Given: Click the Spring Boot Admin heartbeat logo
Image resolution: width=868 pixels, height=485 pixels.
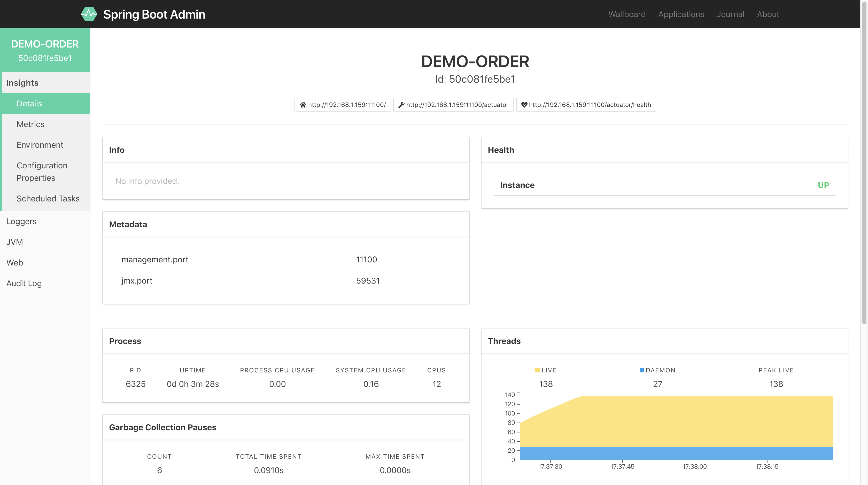Looking at the screenshot, I should pos(89,14).
